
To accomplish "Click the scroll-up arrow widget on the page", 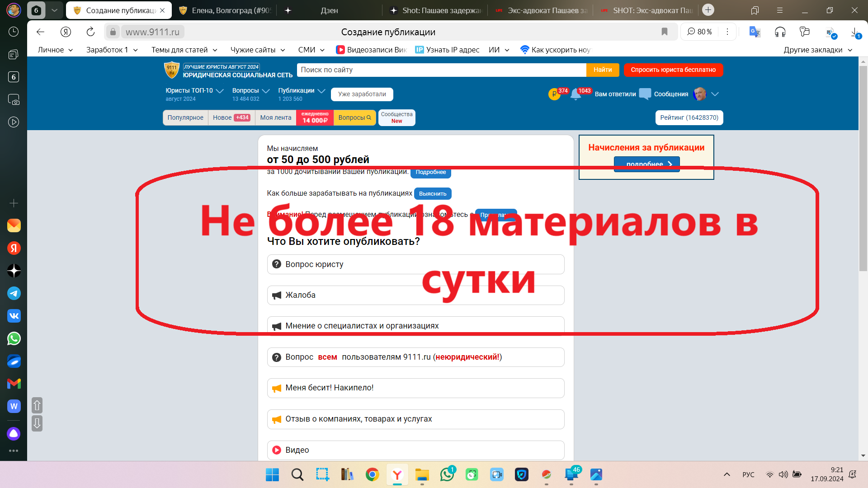I will (37, 405).
